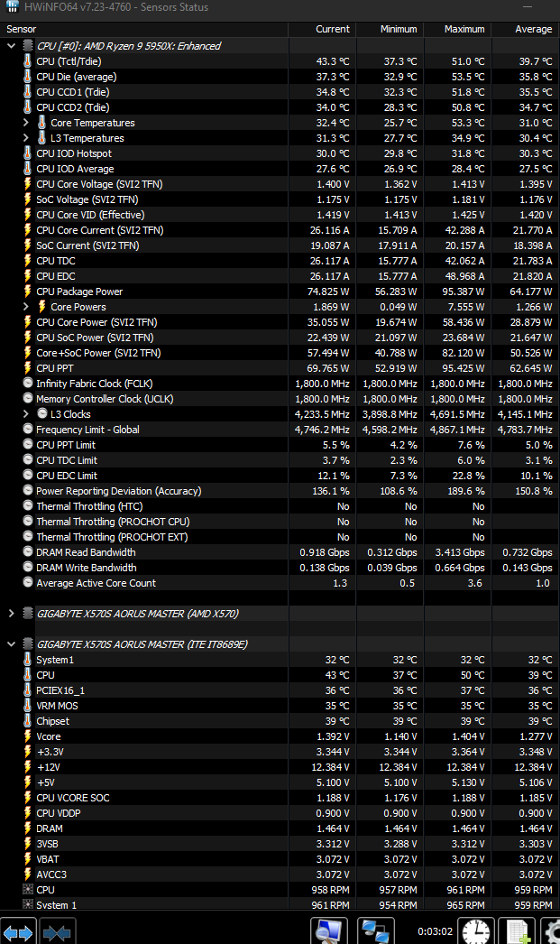Screen dimensions: 560x944
Task: Click thermometer icon beside CPU IOD Hotspot
Action: pyautogui.click(x=28, y=153)
